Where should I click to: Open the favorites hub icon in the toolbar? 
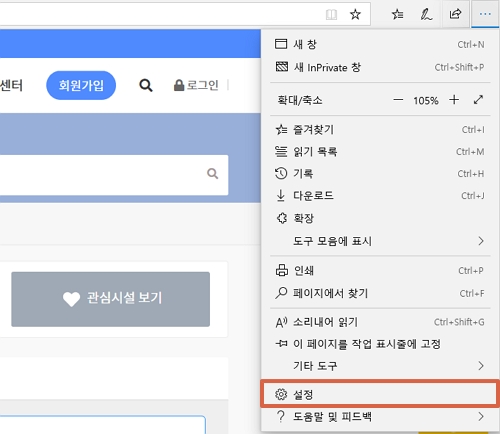397,14
